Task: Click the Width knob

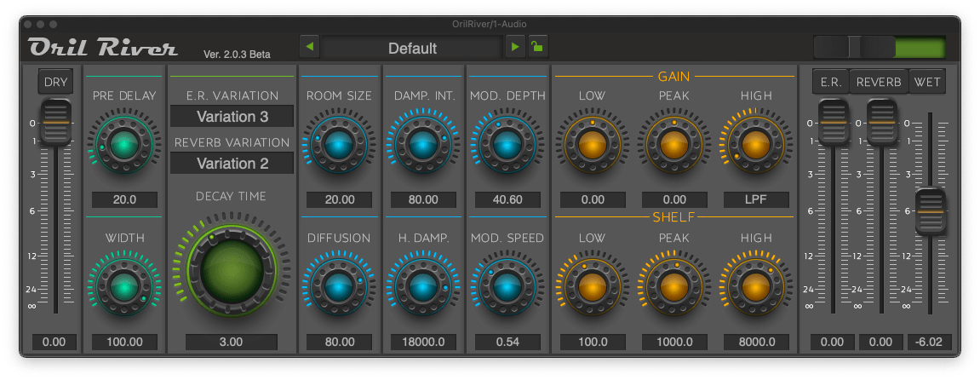Action: (x=124, y=287)
